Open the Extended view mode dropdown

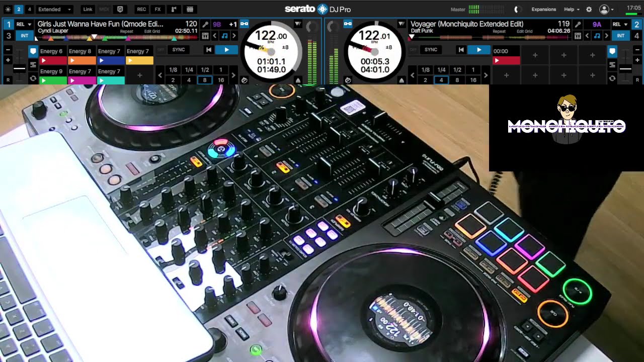click(54, 9)
